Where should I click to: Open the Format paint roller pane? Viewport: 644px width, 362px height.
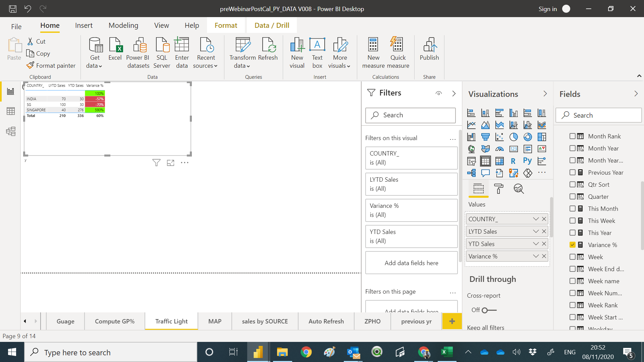pos(499,189)
